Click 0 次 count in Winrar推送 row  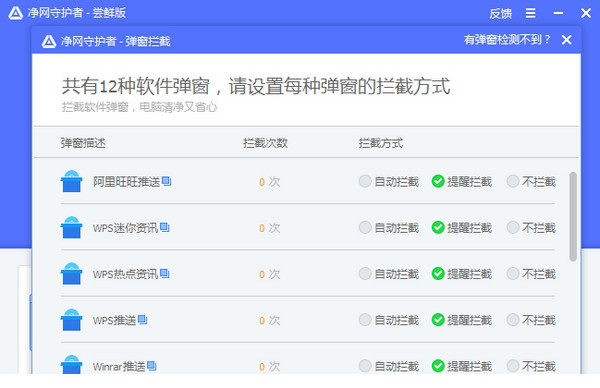(x=269, y=367)
